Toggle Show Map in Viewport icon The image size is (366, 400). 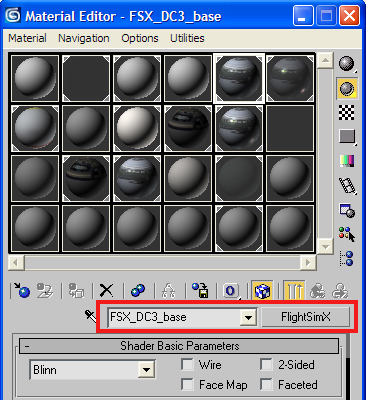point(262,290)
